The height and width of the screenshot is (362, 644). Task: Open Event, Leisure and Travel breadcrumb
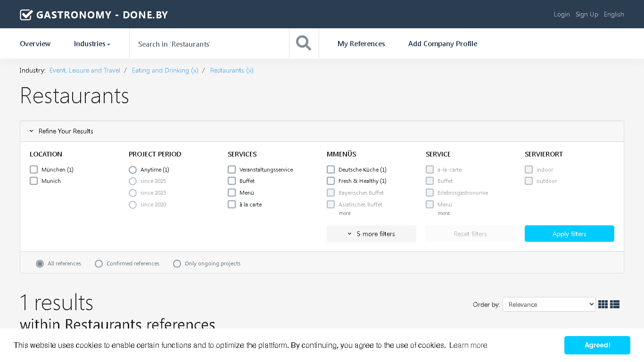85,70
